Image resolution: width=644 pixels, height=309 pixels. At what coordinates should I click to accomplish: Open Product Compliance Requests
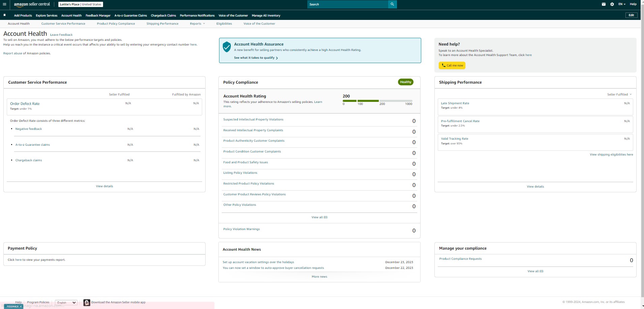(x=460, y=259)
